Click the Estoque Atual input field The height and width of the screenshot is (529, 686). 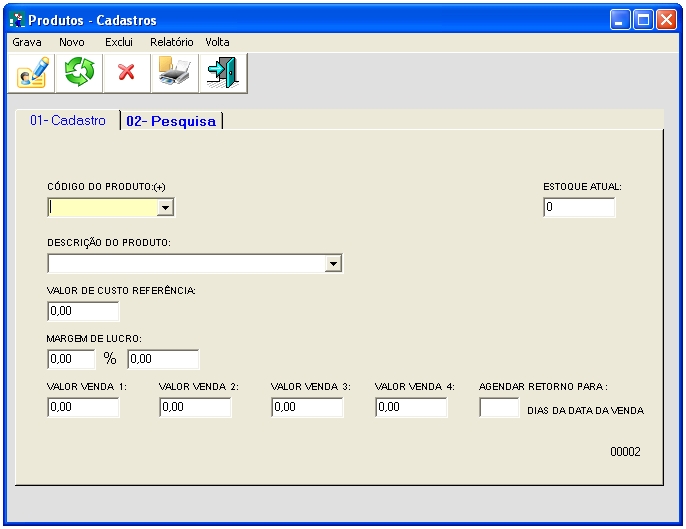[x=579, y=208]
